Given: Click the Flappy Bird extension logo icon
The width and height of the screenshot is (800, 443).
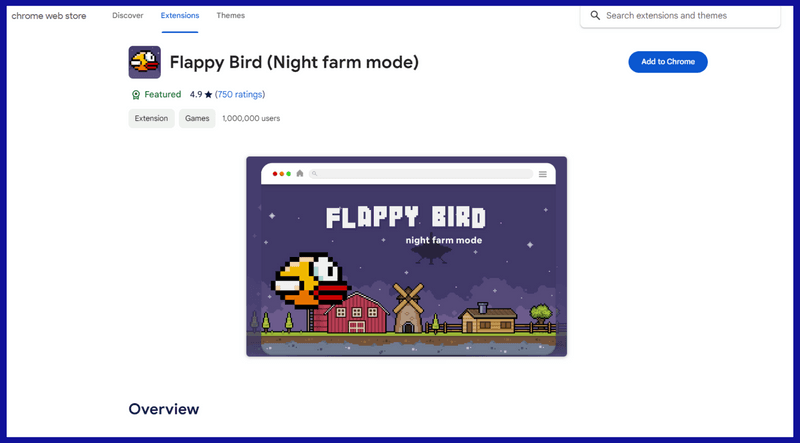Looking at the screenshot, I should pyautogui.click(x=145, y=62).
